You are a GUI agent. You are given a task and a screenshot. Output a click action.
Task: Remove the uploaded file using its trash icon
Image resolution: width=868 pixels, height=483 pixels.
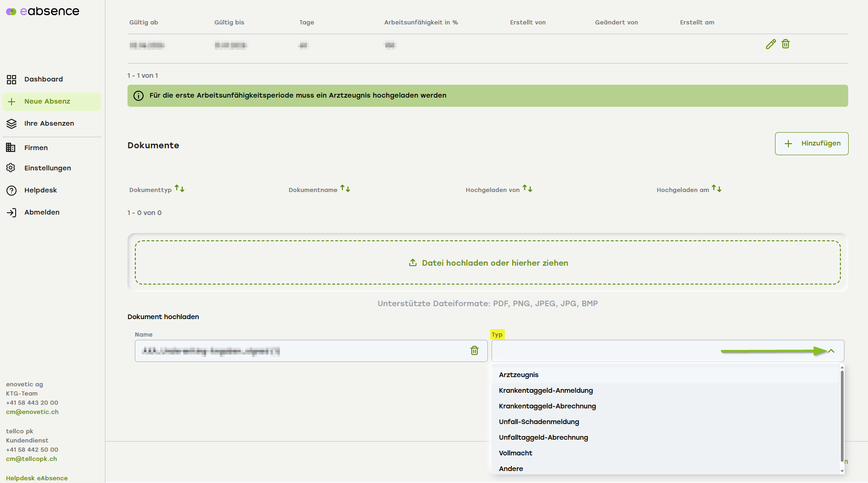point(475,351)
